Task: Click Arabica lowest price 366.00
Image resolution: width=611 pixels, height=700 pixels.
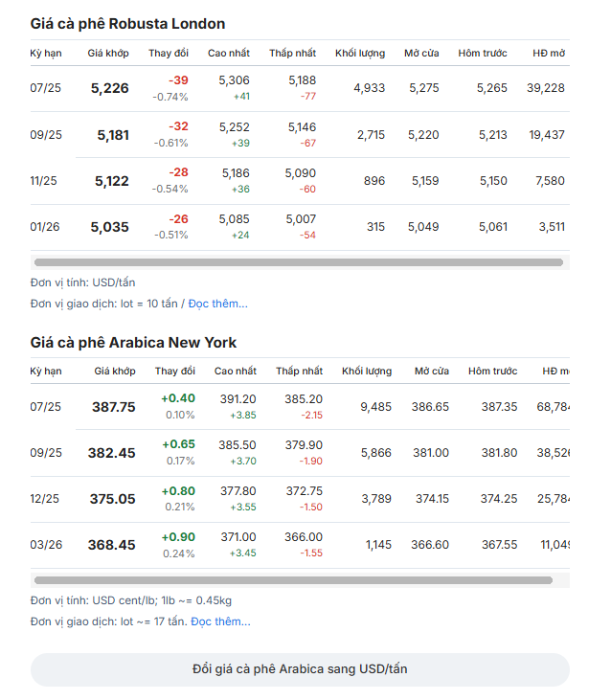Action: (x=304, y=537)
